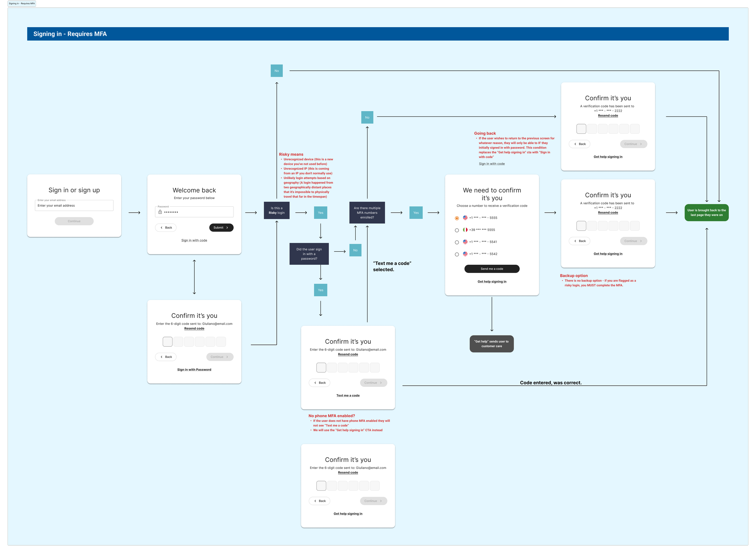756x553 pixels.
Task: Click Resend code in the Sign in with Password card
Action: tap(194, 329)
